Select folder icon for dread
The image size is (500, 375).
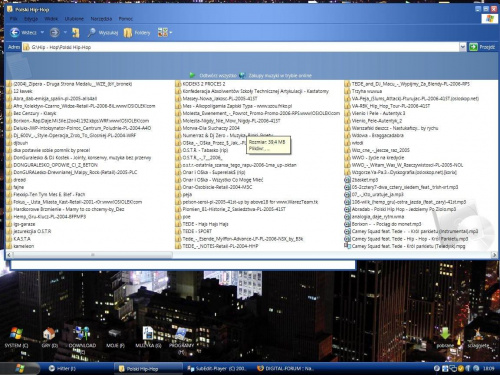pyautogui.click(x=9, y=180)
